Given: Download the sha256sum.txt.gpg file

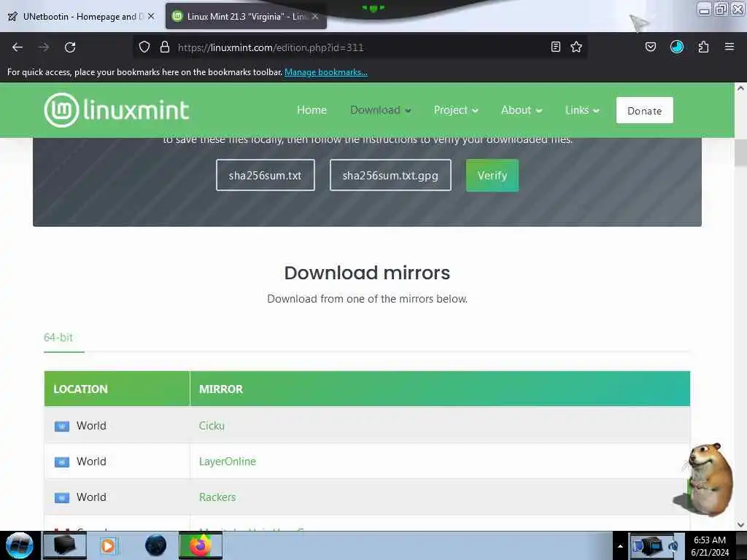Looking at the screenshot, I should click(390, 175).
